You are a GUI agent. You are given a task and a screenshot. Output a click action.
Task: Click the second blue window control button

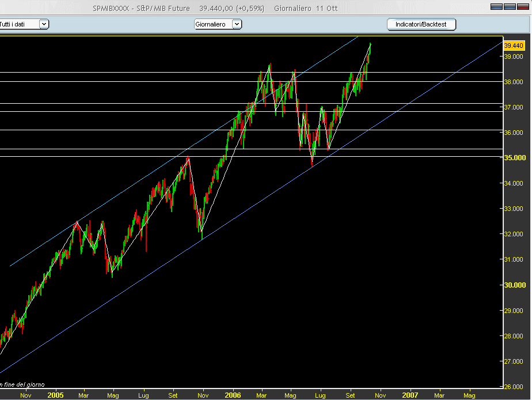[x=510, y=7]
